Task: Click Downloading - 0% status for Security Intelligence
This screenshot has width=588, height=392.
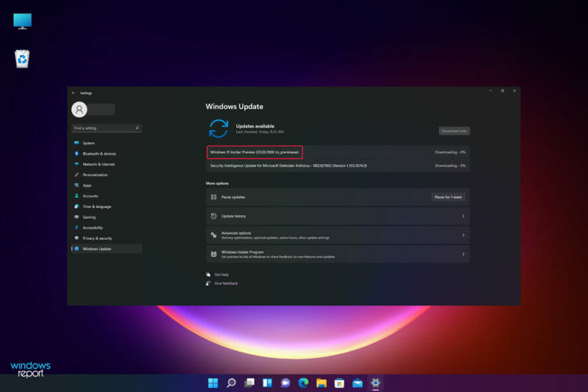Action: pos(450,165)
